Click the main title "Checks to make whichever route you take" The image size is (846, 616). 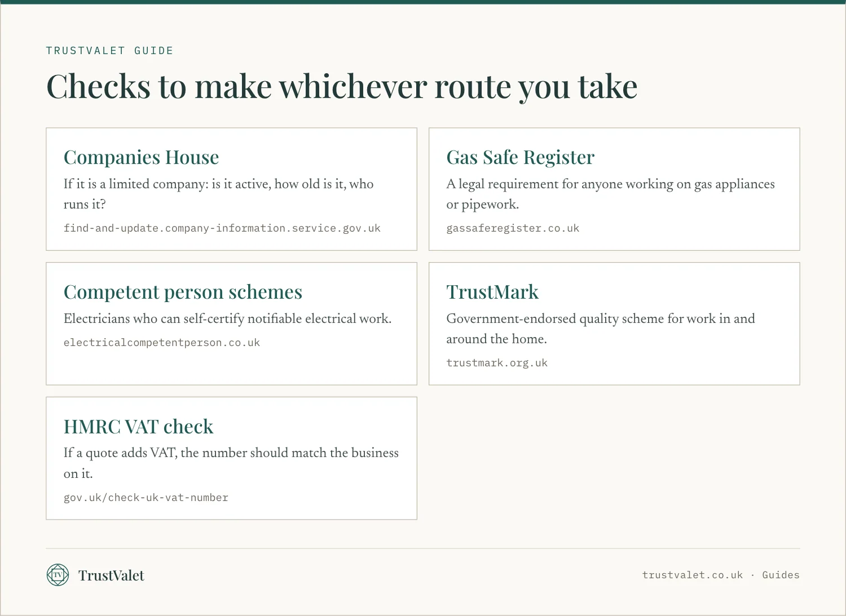[x=342, y=87]
